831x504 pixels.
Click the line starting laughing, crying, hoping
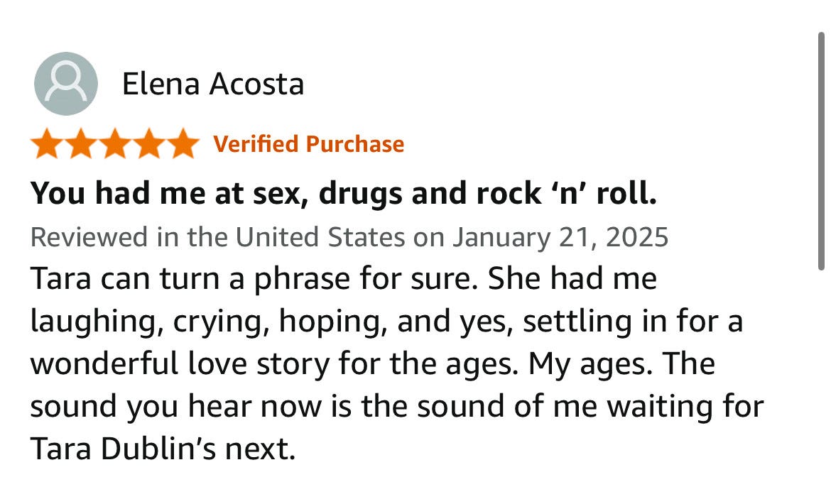click(386, 322)
